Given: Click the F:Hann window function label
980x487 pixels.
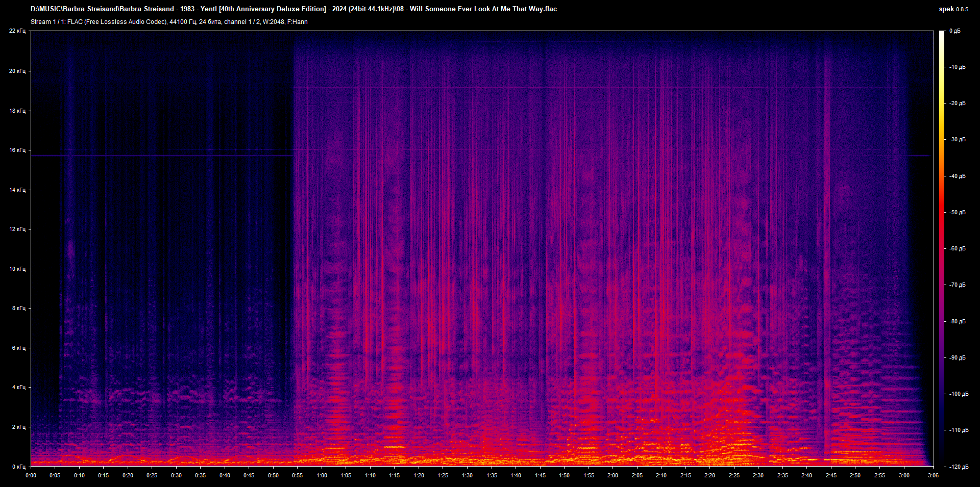Looking at the screenshot, I should tap(297, 22).
